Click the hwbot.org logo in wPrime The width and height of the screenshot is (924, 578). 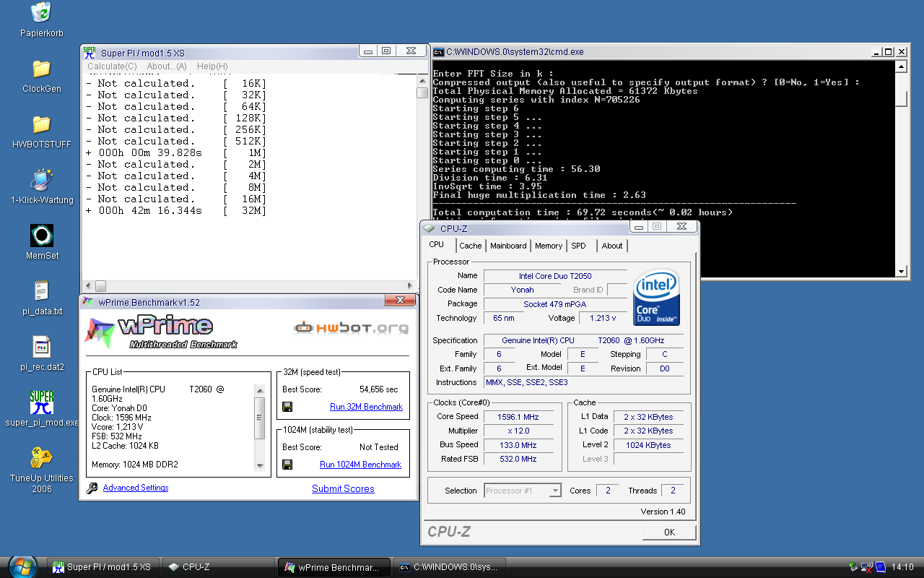tap(351, 328)
